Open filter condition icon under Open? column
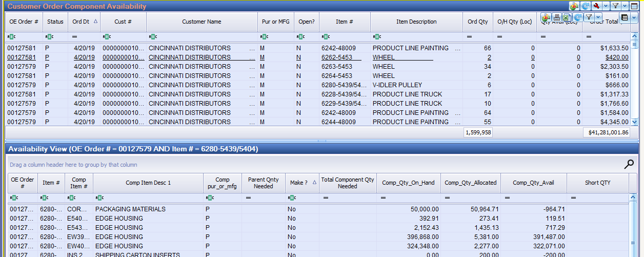 pos(300,37)
